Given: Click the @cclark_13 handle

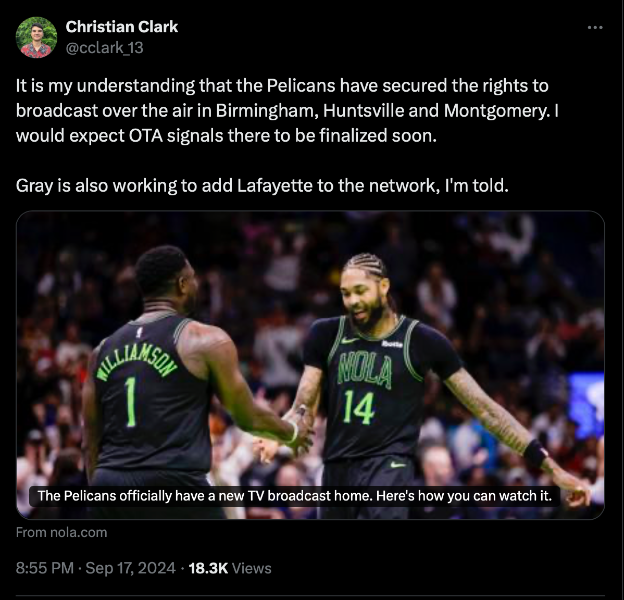Looking at the screenshot, I should (104, 48).
